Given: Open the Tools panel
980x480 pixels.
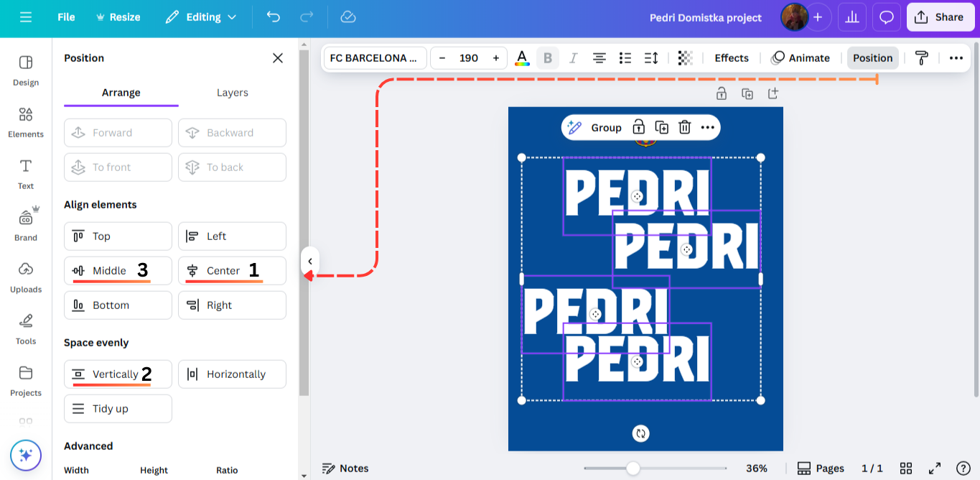Looking at the screenshot, I should pos(26,329).
